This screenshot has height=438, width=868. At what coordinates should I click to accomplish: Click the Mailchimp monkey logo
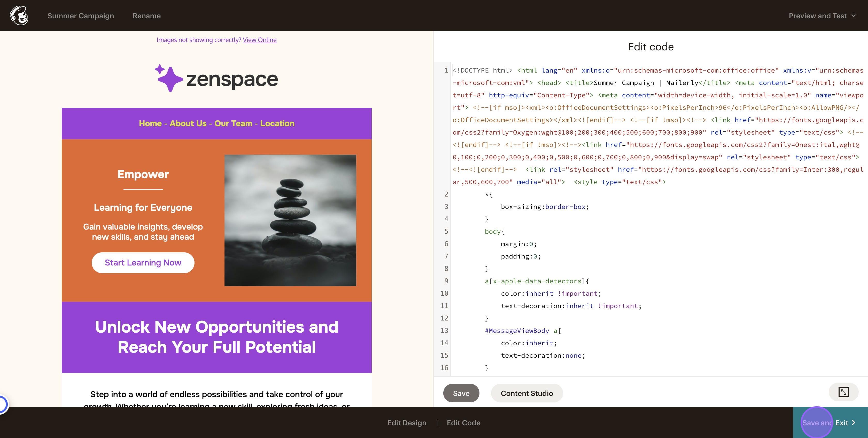click(19, 15)
